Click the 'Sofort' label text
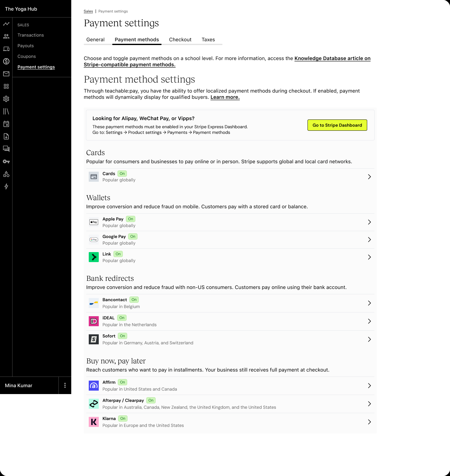450x476 pixels. [109, 336]
